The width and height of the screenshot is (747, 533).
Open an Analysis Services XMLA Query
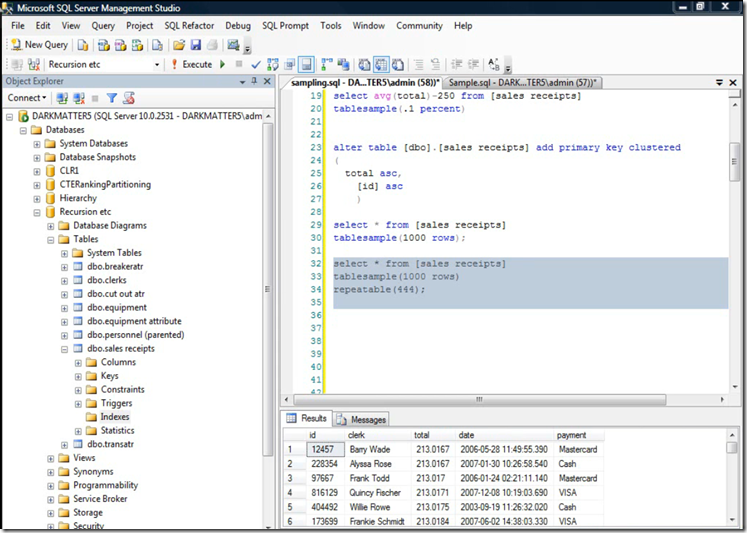pyautogui.click(x=138, y=45)
